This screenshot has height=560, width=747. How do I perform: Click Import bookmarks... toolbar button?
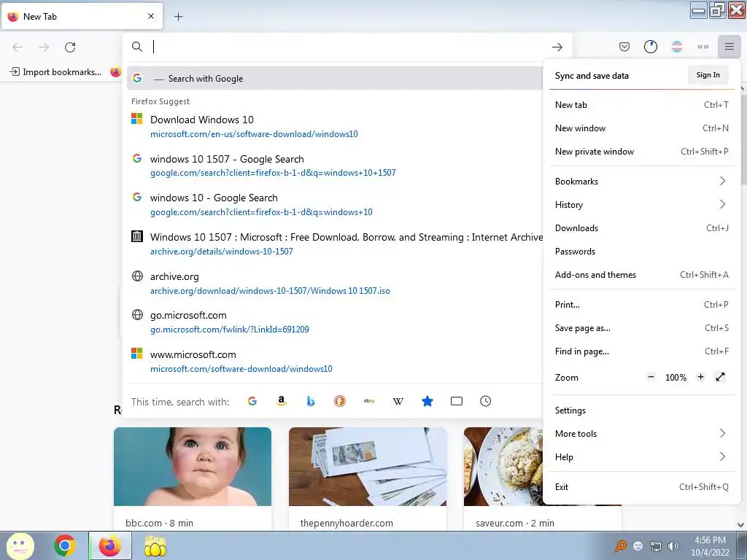click(x=55, y=72)
